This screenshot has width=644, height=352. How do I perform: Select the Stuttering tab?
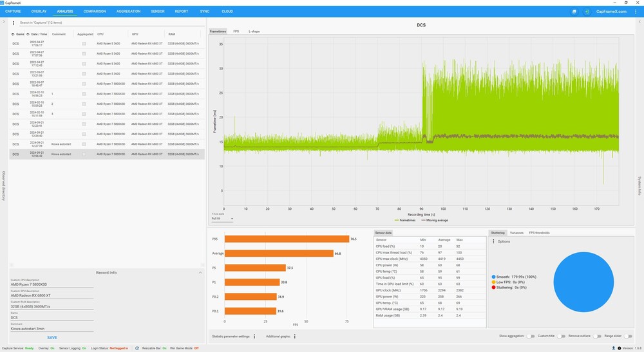[x=498, y=232]
